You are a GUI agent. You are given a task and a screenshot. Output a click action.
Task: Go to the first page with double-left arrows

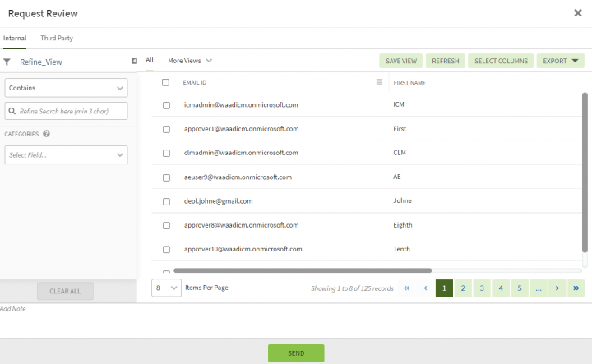[407, 288]
